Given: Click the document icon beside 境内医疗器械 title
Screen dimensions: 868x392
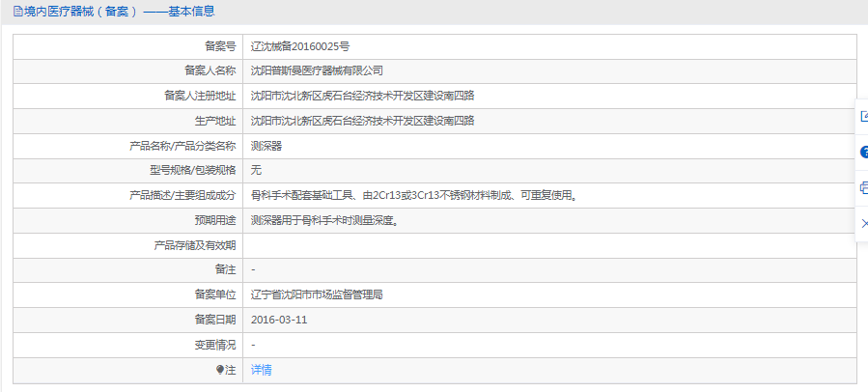Looking at the screenshot, I should coord(17,11).
